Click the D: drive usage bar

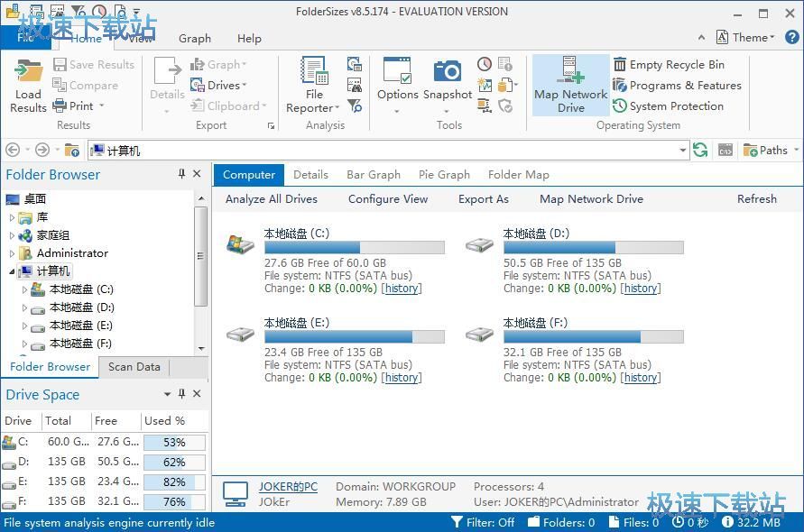[593, 247]
